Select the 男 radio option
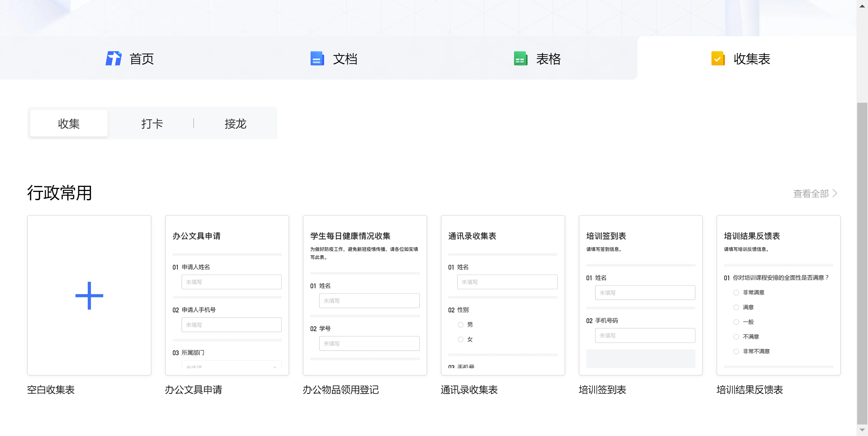Image resolution: width=868 pixels, height=436 pixels. [x=460, y=325]
